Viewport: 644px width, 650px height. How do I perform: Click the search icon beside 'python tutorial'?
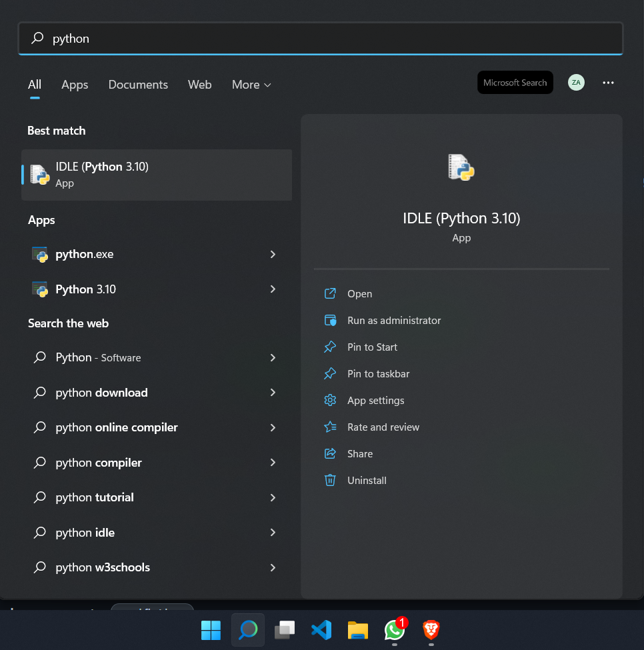(x=40, y=497)
